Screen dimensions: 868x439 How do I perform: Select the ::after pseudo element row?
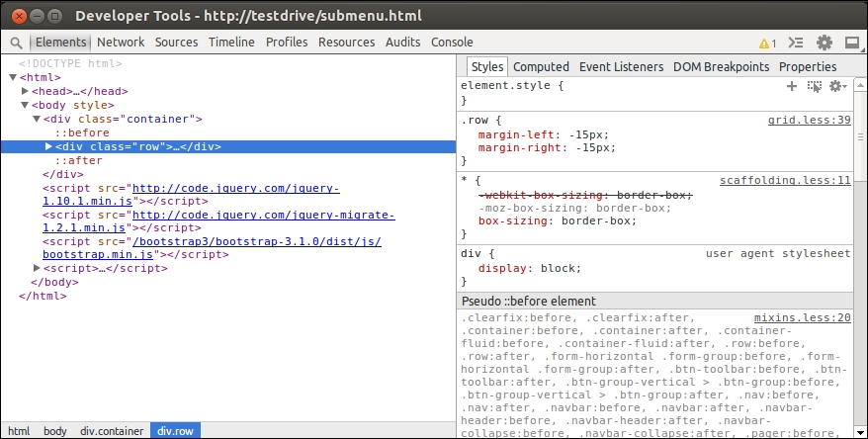point(79,160)
